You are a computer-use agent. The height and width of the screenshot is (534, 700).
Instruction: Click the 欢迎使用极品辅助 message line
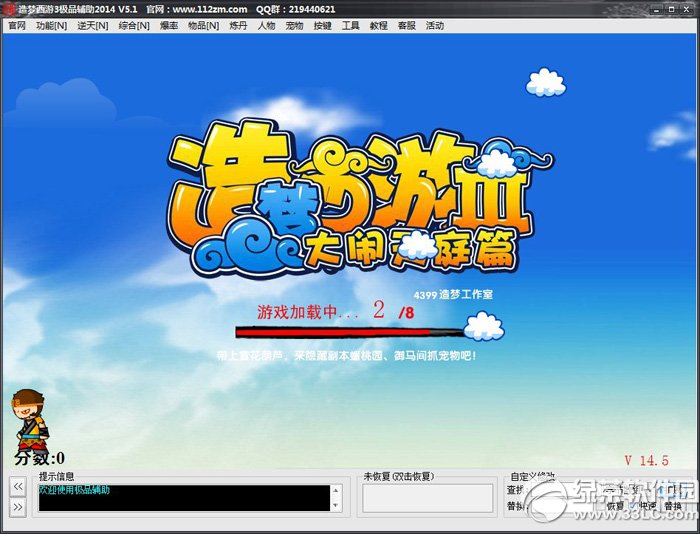tap(75, 490)
